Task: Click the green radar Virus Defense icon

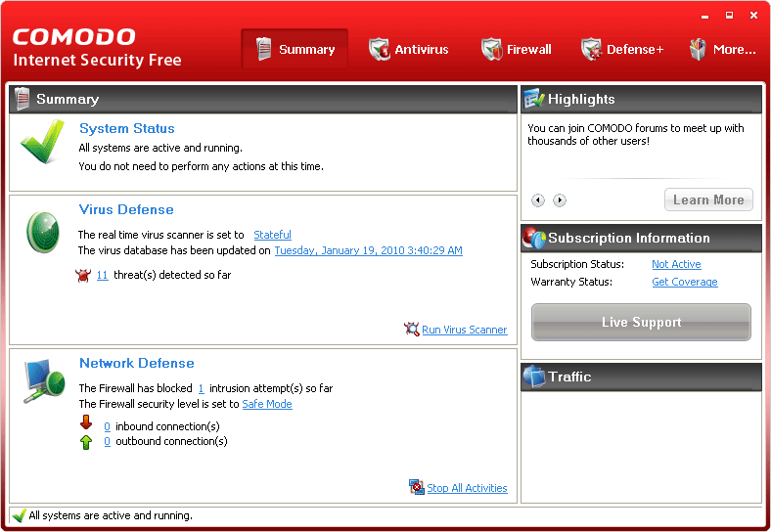Action: pos(43,232)
